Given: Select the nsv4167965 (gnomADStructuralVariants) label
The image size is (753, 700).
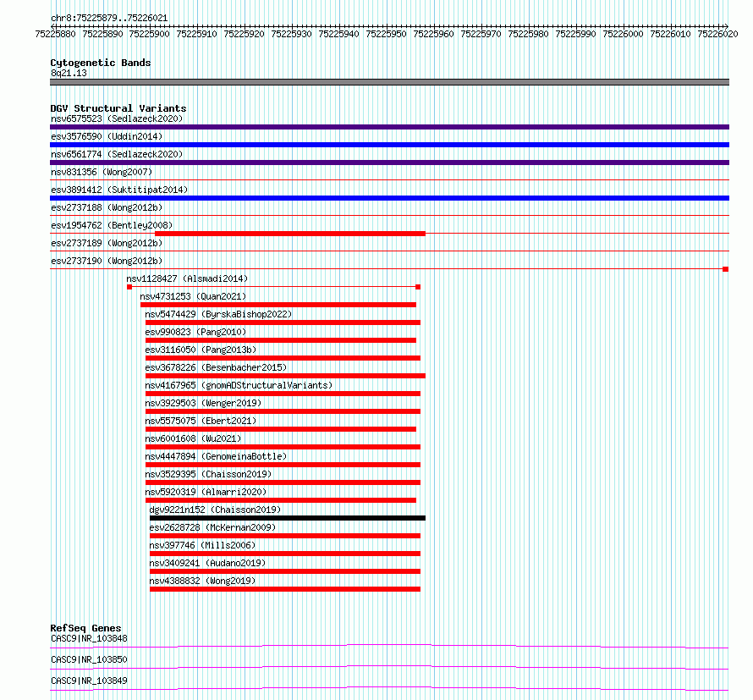Looking at the screenshot, I should 239,385.
